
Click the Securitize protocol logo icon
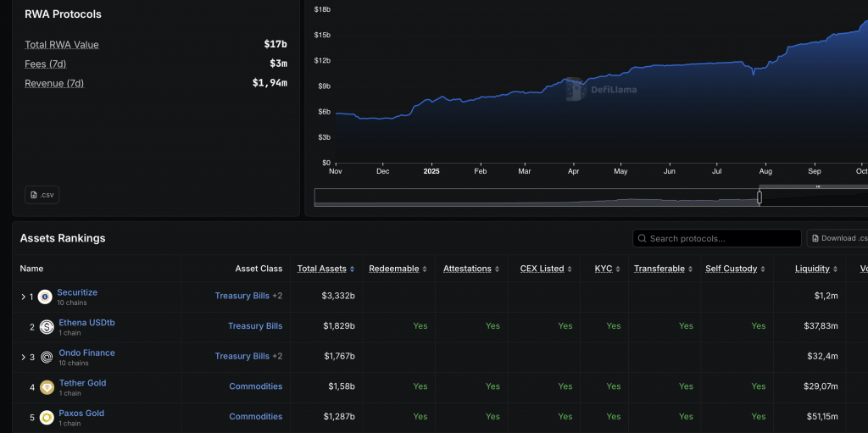[45, 297]
